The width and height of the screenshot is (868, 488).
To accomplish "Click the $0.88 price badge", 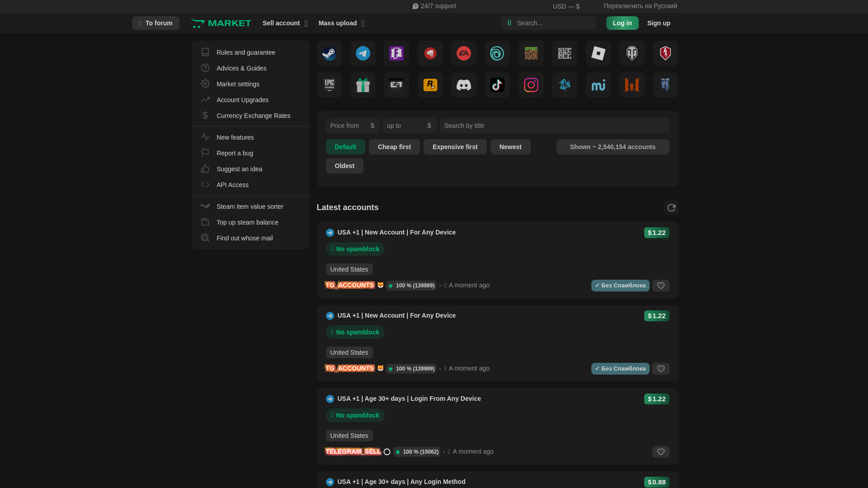I will pos(656,482).
